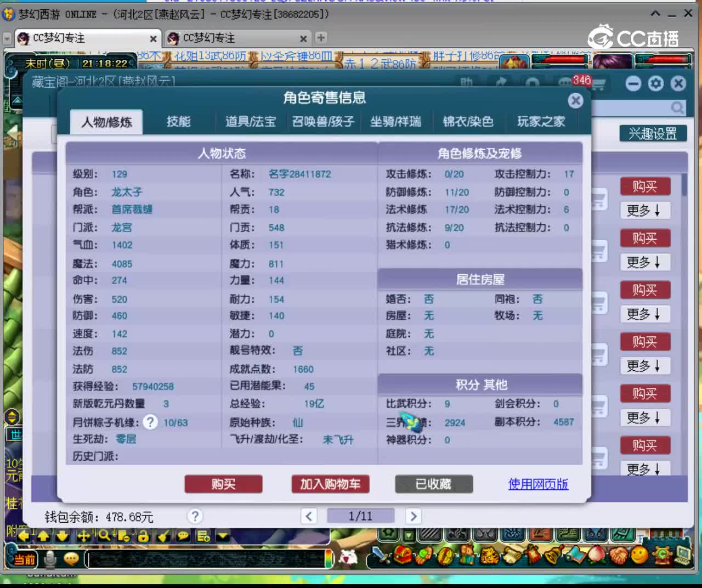Open the 使用网页版 link
This screenshot has width=702, height=588.
(538, 484)
